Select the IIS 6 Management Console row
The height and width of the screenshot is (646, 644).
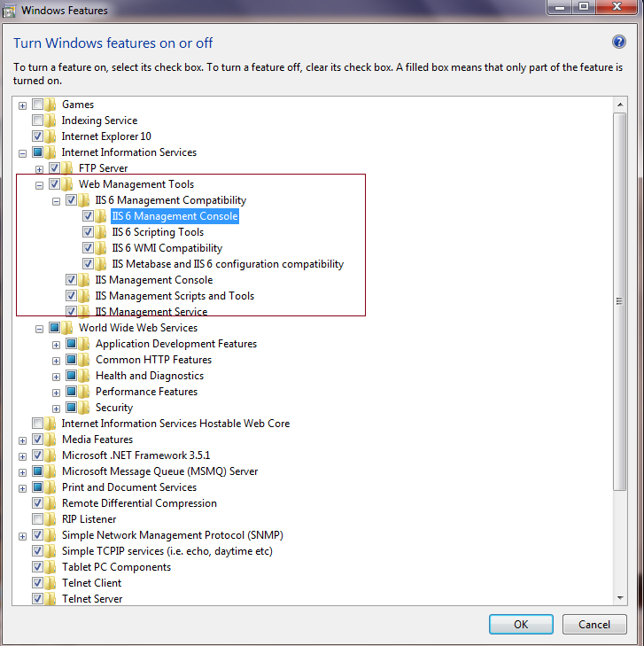tap(175, 216)
